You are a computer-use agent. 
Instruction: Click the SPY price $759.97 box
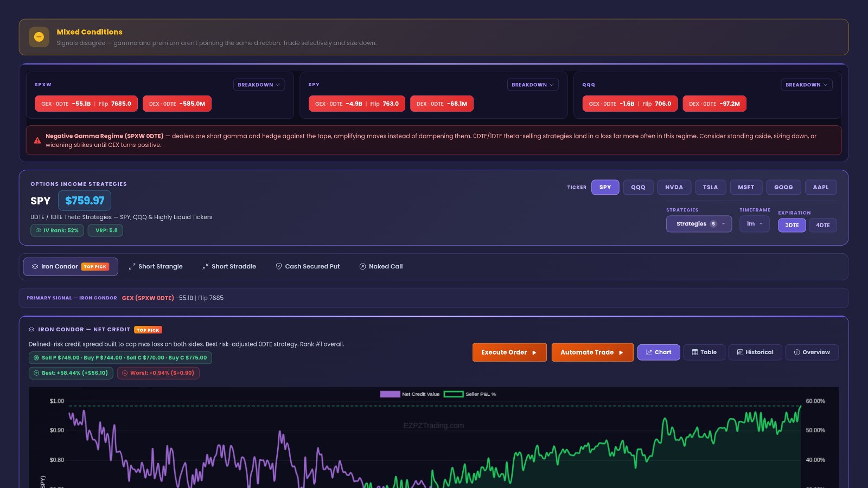point(85,201)
